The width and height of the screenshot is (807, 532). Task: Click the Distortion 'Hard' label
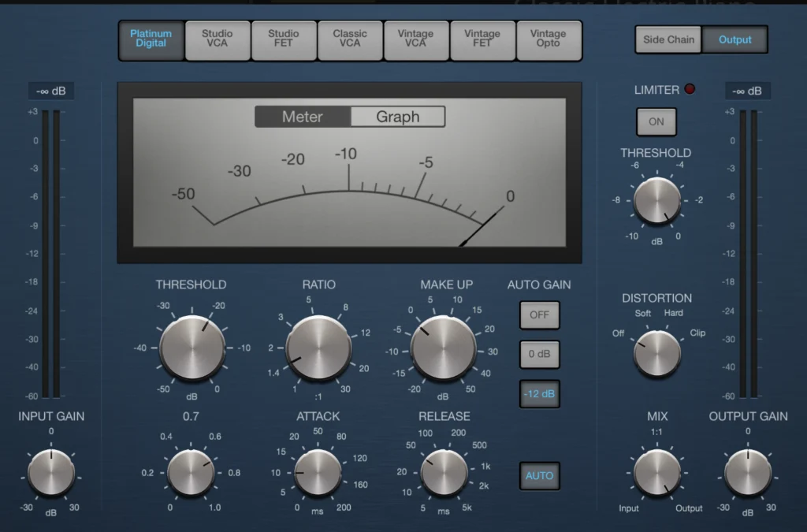pos(673,313)
